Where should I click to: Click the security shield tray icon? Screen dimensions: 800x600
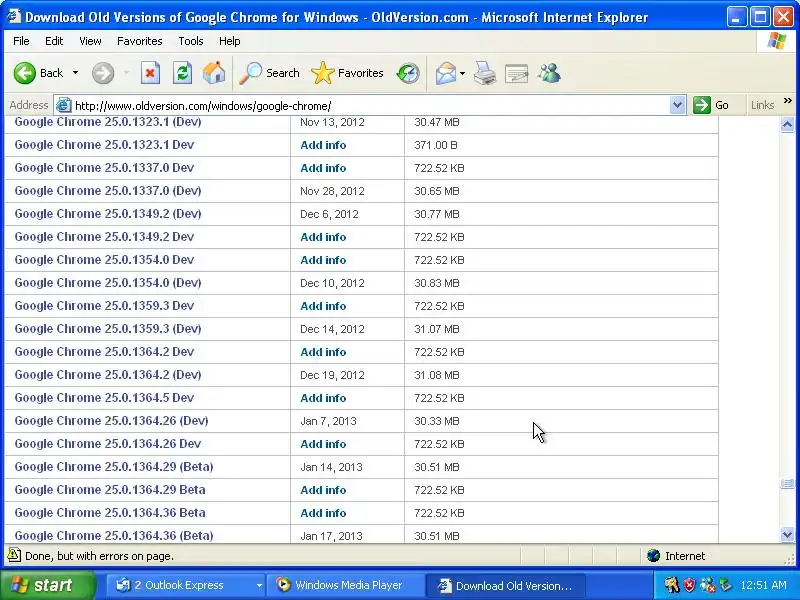tap(689, 585)
